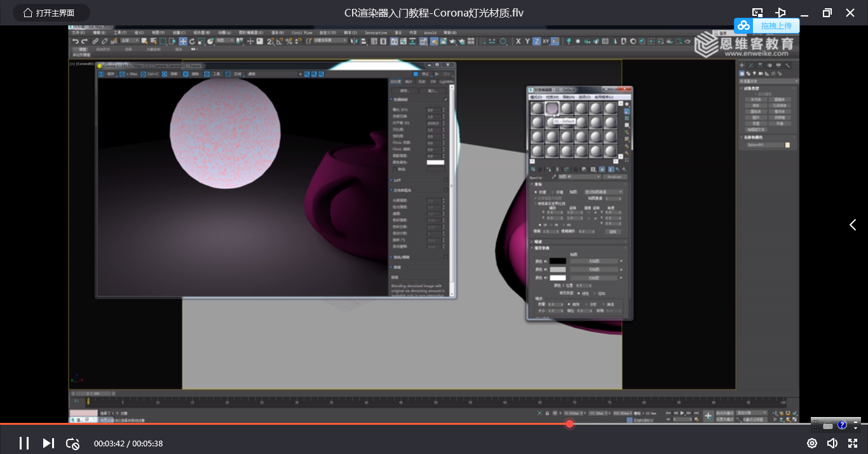Activate the Select and Rotate tool
868x454 pixels.
point(192,41)
